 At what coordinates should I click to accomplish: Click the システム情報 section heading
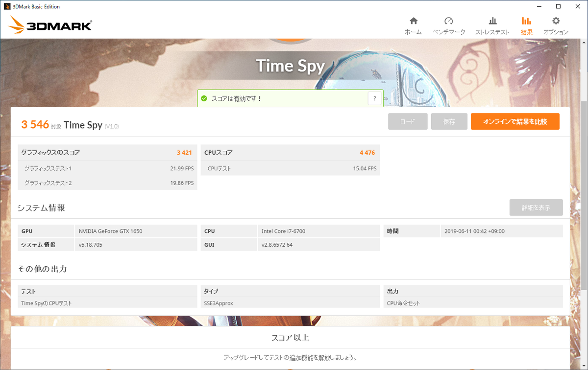(x=41, y=208)
